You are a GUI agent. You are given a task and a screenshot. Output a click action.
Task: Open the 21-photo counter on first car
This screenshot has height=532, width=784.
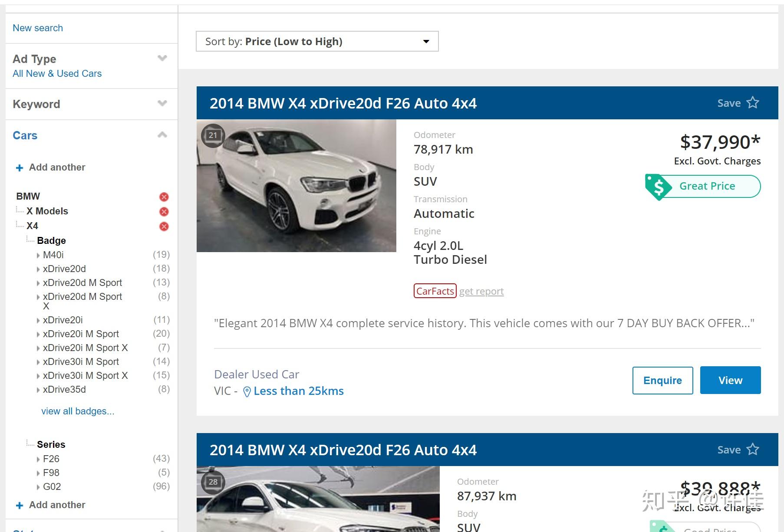pyautogui.click(x=213, y=135)
